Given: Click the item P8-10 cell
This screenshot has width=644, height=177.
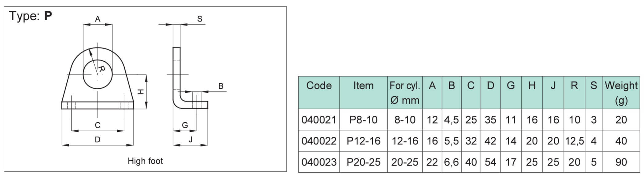Looking at the screenshot, I should tap(363, 120).
